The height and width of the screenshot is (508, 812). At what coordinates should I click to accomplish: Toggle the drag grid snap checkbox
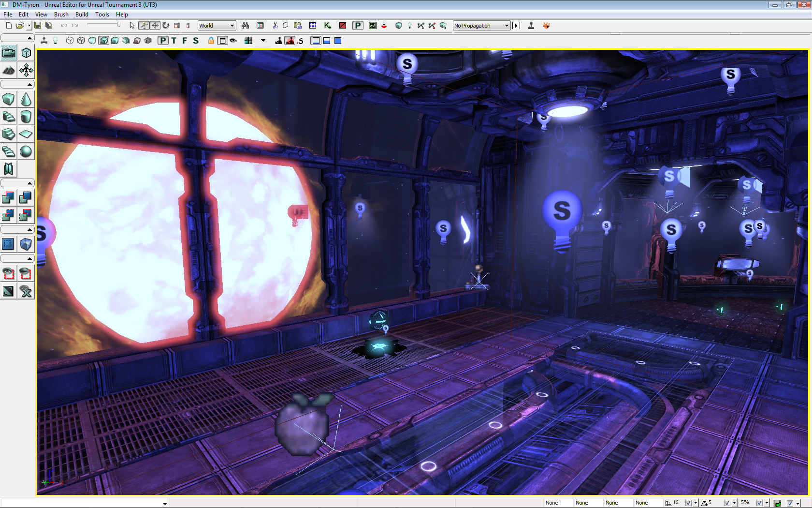click(x=688, y=503)
